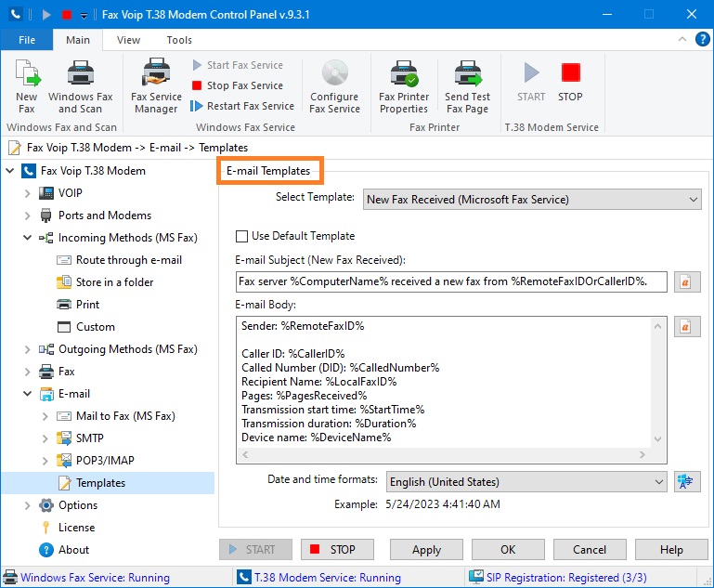Click T.38 Modem Service: Running status

319,578
